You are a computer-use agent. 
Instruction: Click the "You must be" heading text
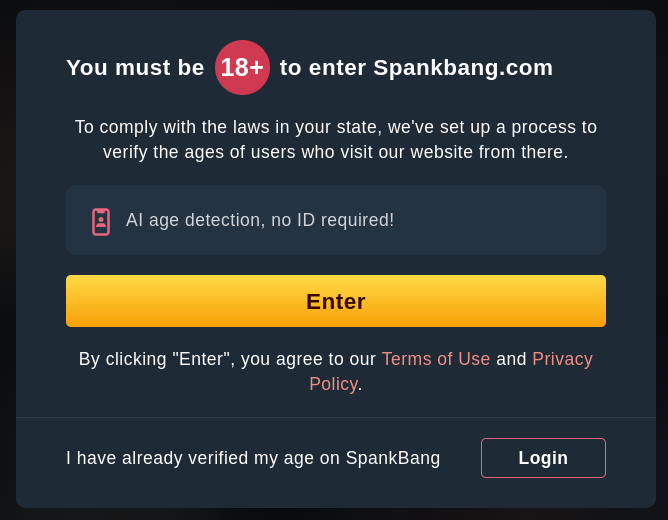135,68
